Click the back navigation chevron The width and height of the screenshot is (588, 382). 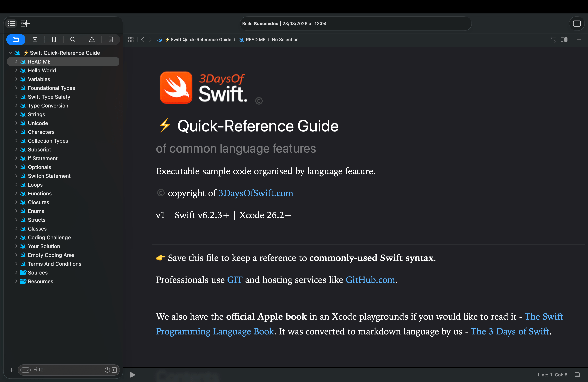tap(142, 40)
